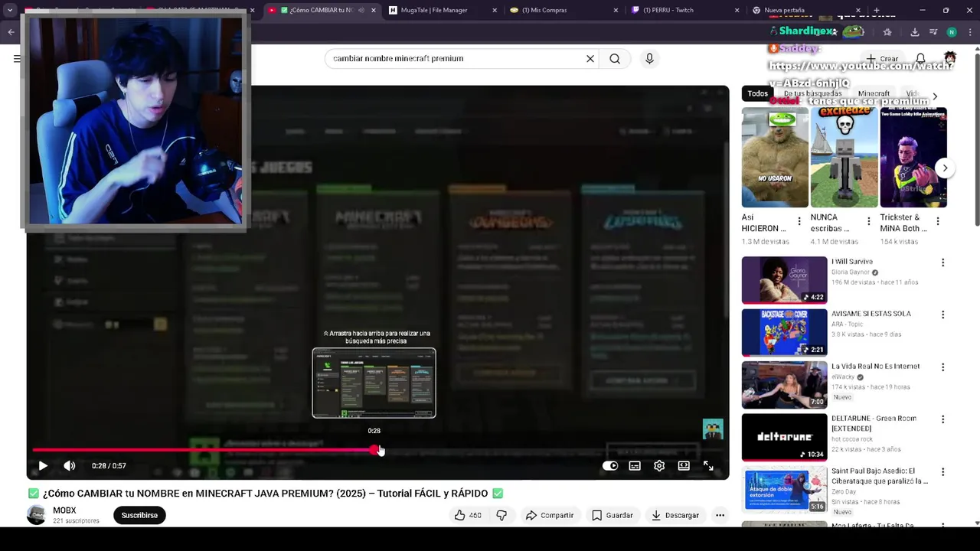The image size is (980, 551).
Task: Clear the search box with the X
Action: coord(590,58)
